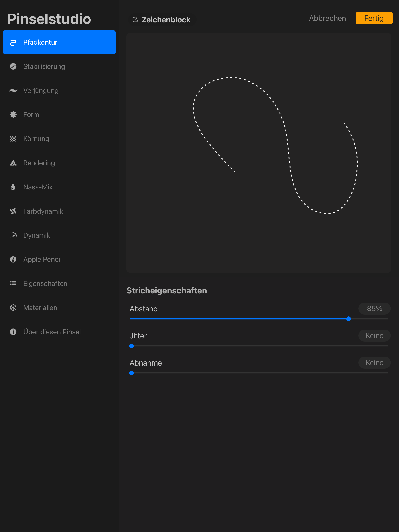The image size is (399, 532).
Task: Select the Rendering triangles icon
Action: point(13,163)
